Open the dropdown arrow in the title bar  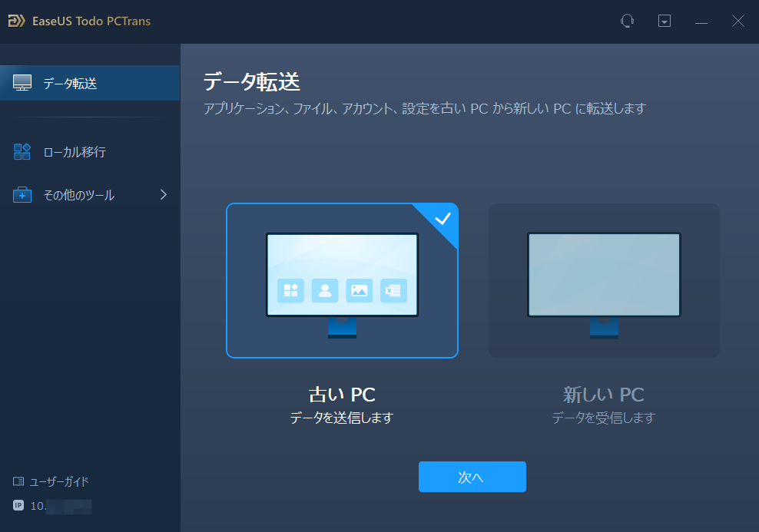(x=663, y=21)
